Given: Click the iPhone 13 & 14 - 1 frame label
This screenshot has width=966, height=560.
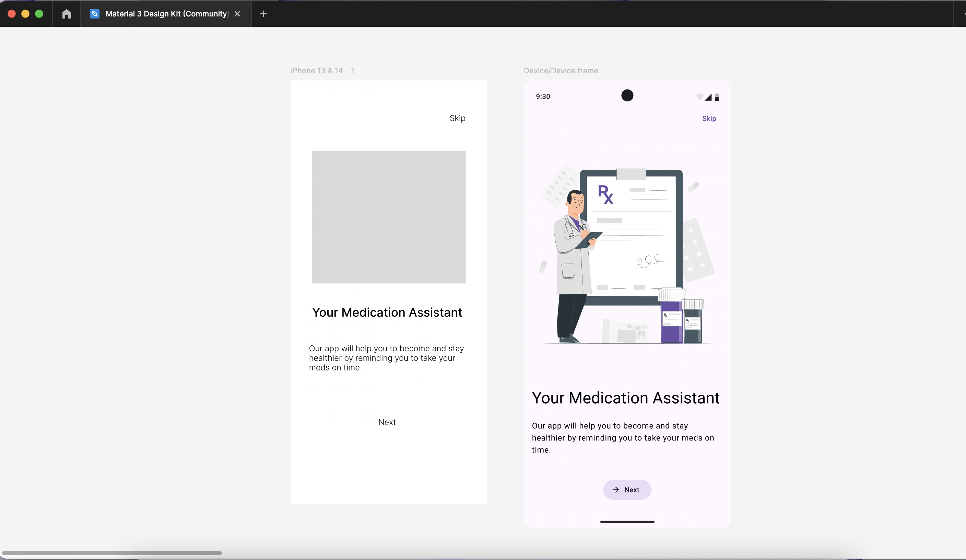Looking at the screenshot, I should pyautogui.click(x=322, y=71).
